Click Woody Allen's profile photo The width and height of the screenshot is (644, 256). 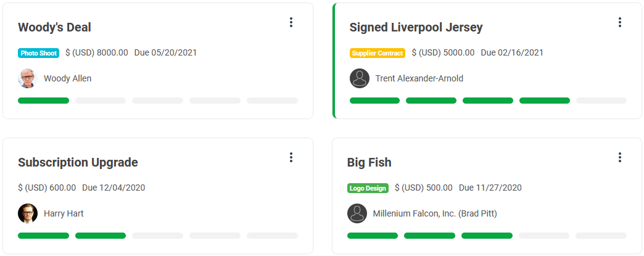(x=28, y=78)
